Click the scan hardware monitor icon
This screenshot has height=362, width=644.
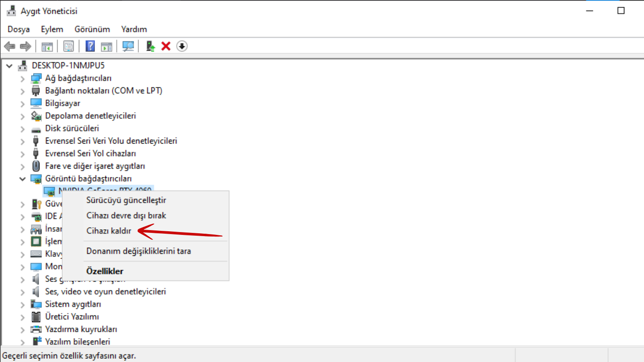point(128,46)
